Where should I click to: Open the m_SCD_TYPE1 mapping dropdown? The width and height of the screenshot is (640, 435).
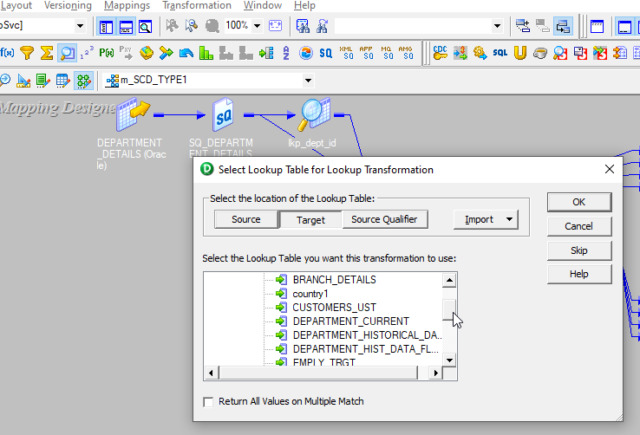307,80
